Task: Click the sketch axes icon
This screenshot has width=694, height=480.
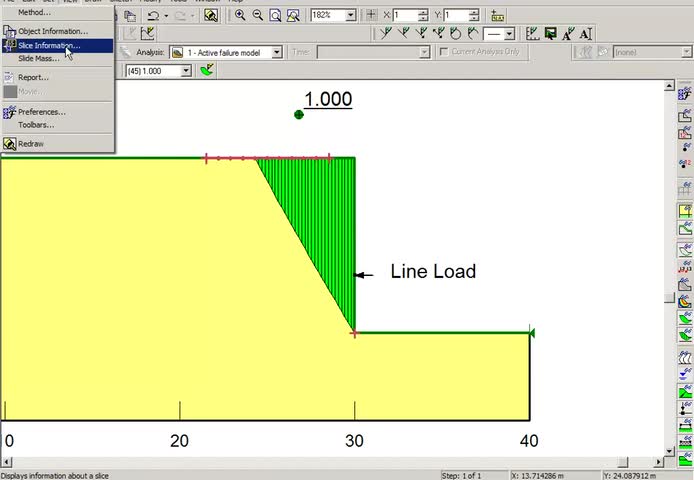Action: coord(532,34)
